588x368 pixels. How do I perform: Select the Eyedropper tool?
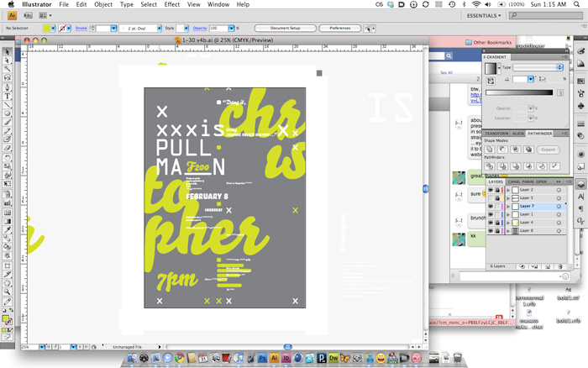tap(7, 230)
